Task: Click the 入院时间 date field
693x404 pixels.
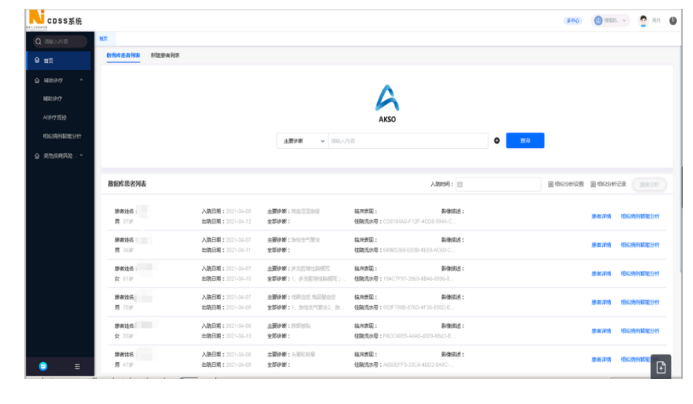Action: (x=498, y=184)
